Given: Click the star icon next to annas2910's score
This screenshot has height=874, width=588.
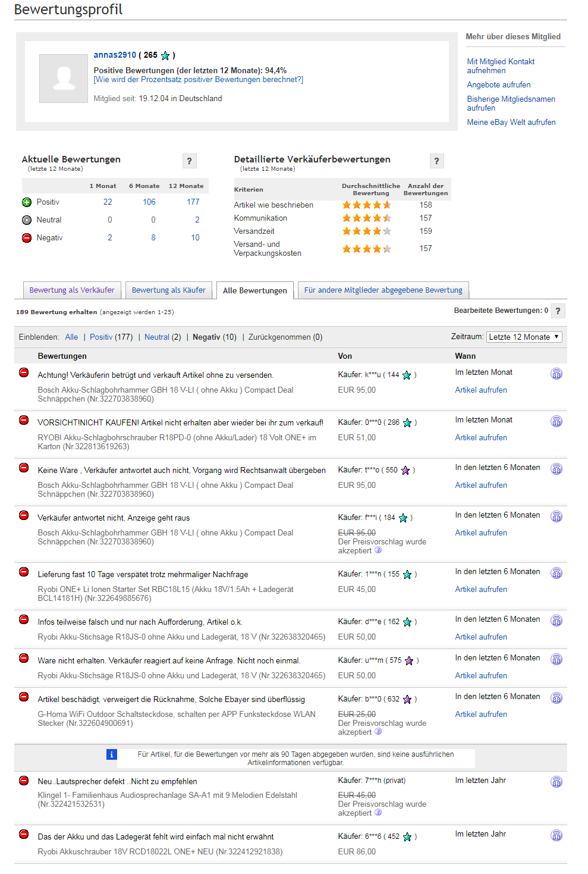Looking at the screenshot, I should [165, 55].
